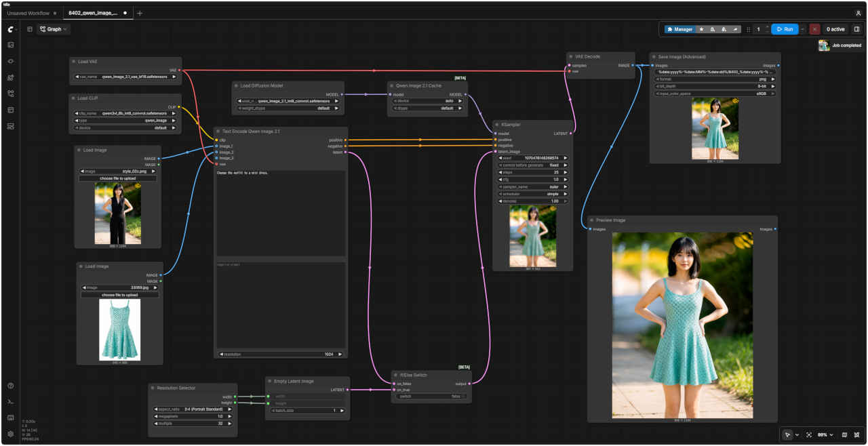Open the ComfyUI logo menu
Screen dimensions: 868x446
click(x=11, y=29)
